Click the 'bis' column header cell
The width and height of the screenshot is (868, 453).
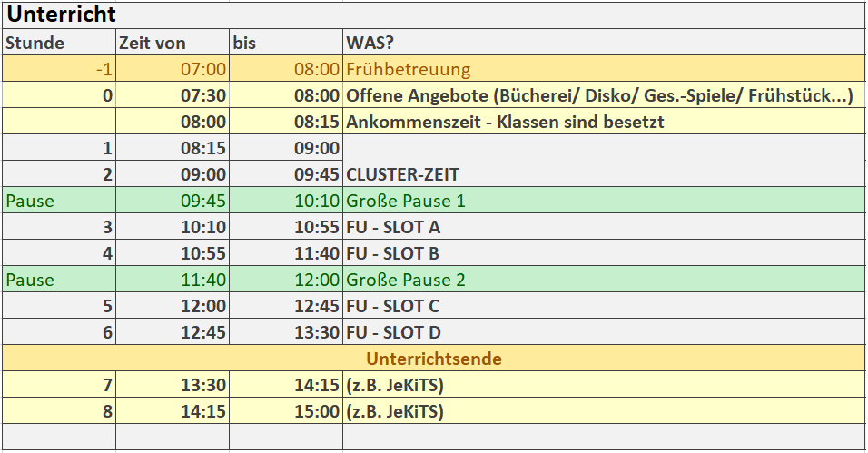[x=285, y=43]
